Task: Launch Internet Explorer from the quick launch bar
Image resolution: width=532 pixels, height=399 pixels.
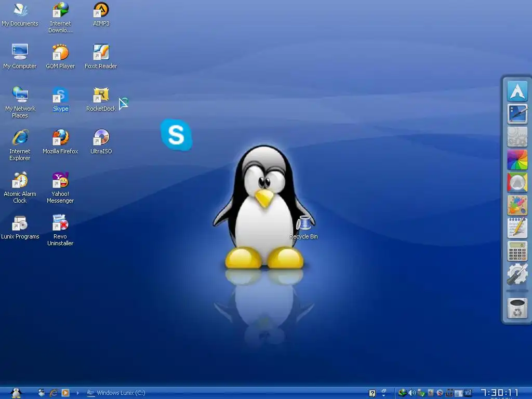Action: 54,393
